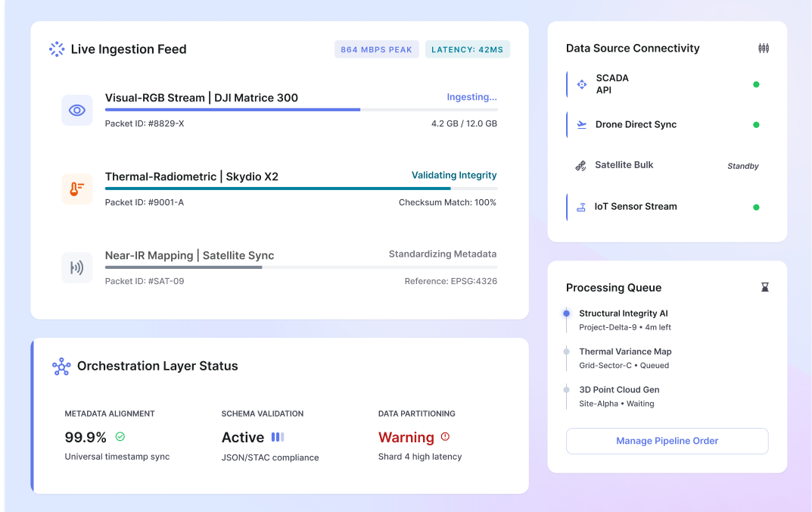The height and width of the screenshot is (512, 812).
Task: Click the hourglass icon in Processing Queue
Action: coord(764,287)
